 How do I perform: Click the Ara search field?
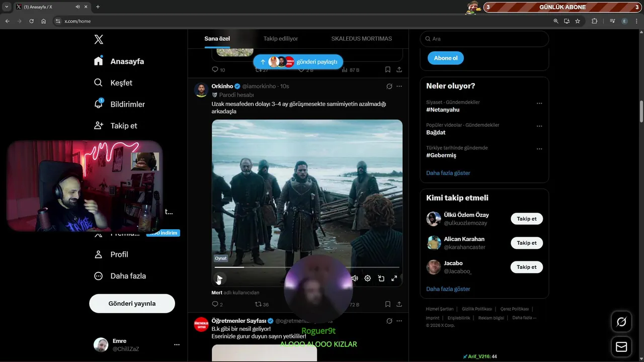pyautogui.click(x=485, y=39)
